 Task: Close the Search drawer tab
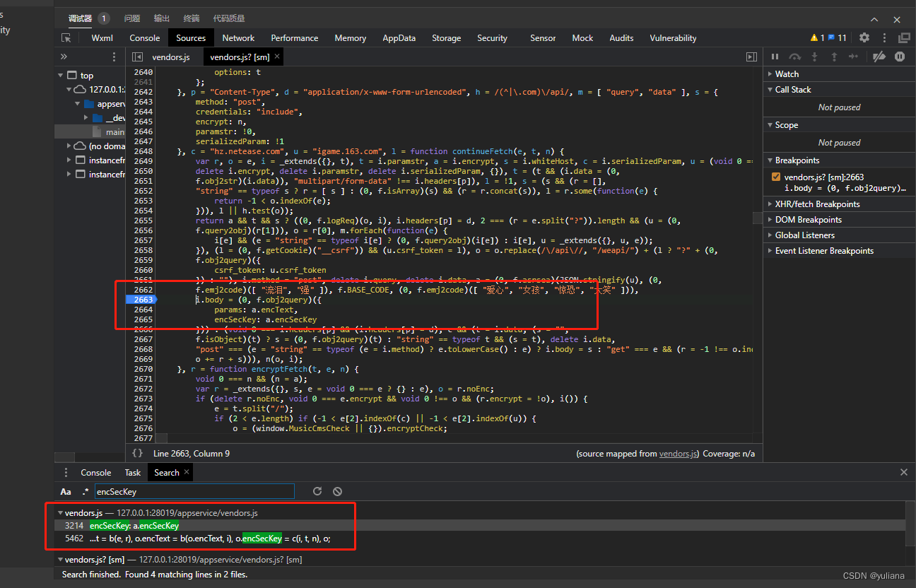[187, 471]
